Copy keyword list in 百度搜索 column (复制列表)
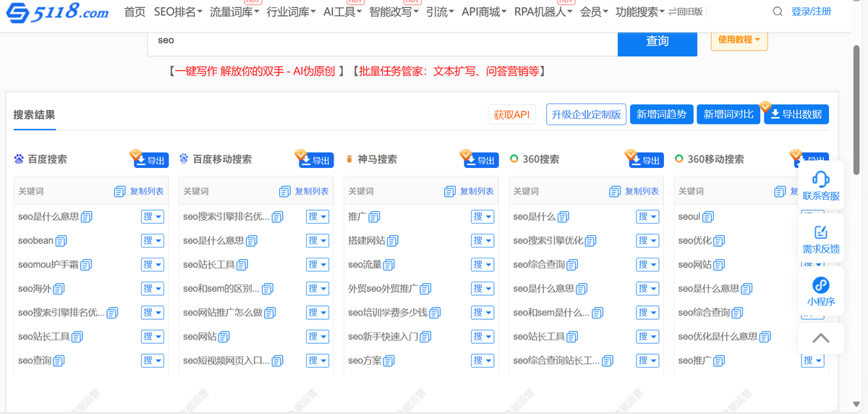 [139, 191]
